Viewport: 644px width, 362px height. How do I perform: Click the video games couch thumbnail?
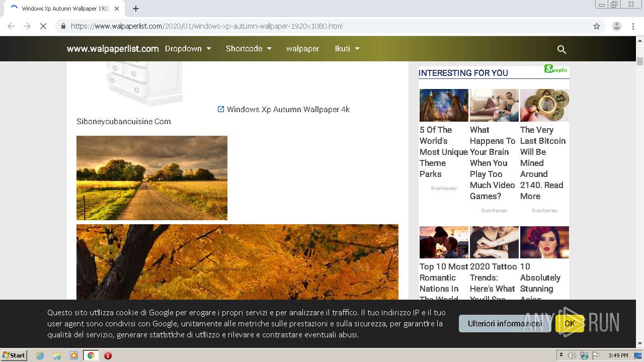pos(494,106)
